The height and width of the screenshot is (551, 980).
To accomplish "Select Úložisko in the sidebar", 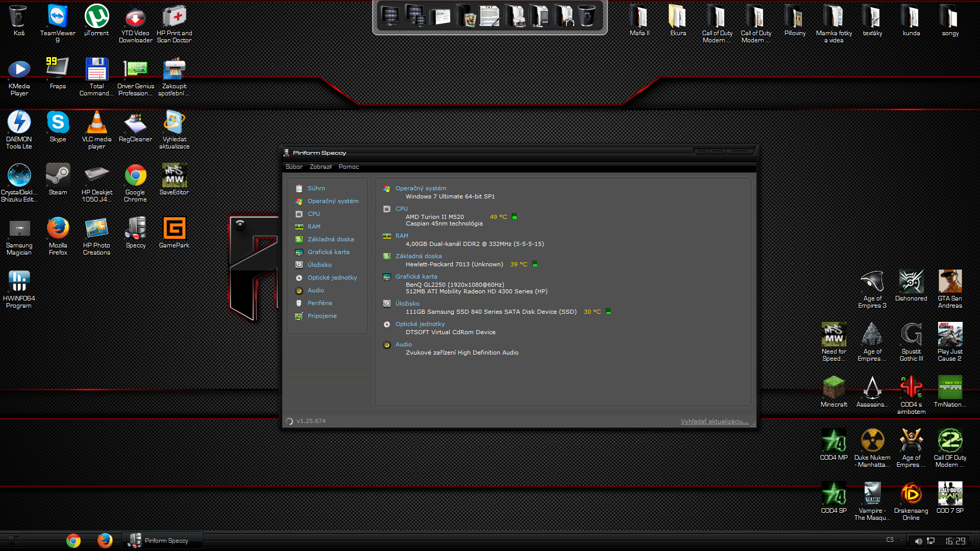I will [320, 265].
